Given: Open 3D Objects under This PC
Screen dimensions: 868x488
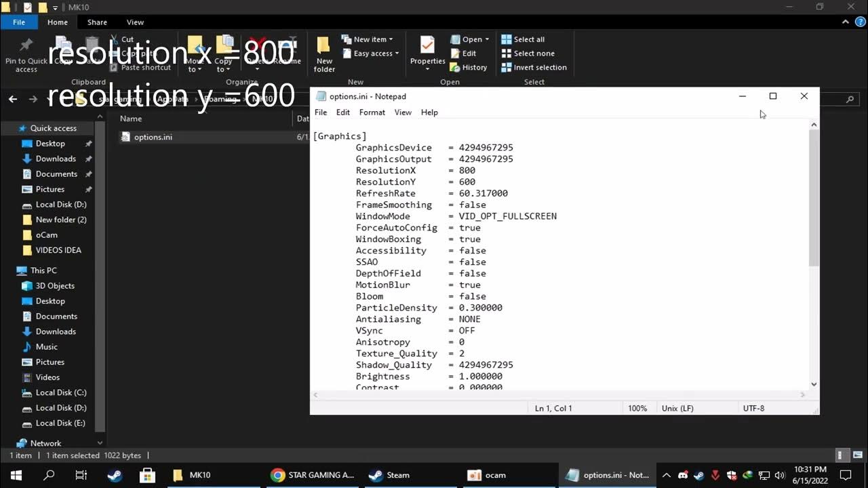Looking at the screenshot, I should coord(55,286).
